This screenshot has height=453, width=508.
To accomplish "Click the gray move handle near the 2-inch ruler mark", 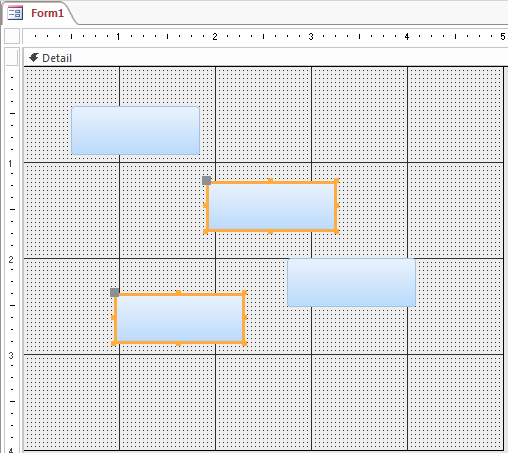I will click(x=207, y=181).
